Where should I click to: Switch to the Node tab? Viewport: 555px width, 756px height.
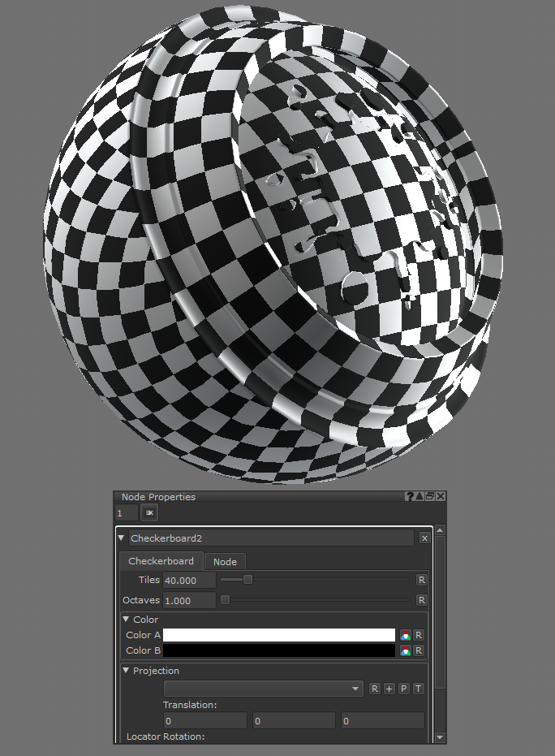tap(225, 562)
